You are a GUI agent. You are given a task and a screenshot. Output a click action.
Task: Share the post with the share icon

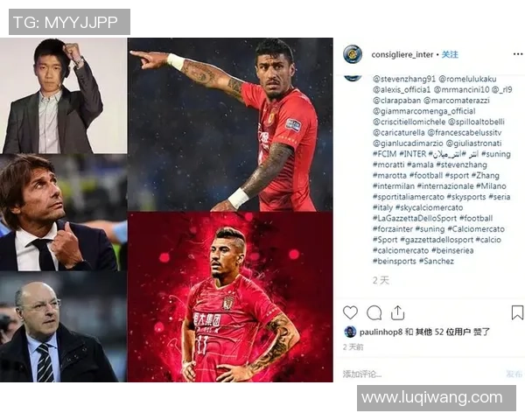pos(397,313)
